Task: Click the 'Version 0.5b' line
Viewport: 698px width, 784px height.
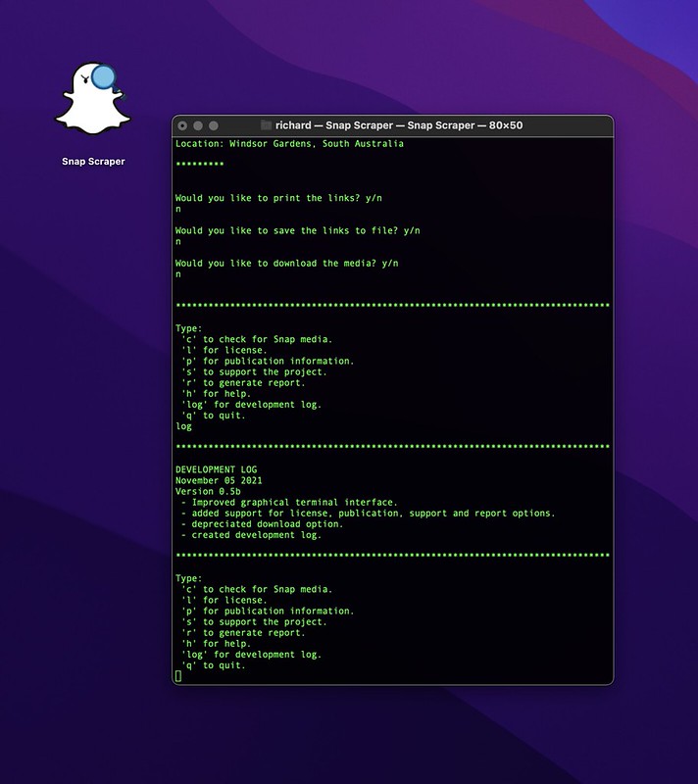Action: pos(208,492)
